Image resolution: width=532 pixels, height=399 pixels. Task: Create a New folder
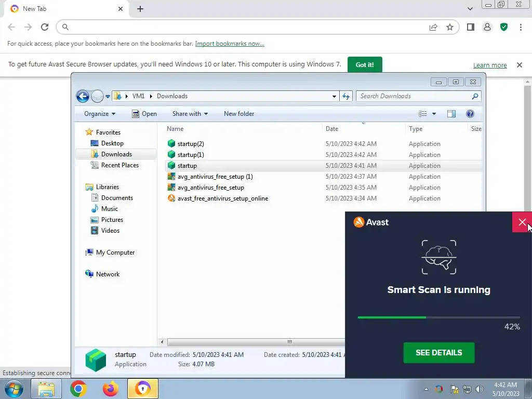point(239,114)
